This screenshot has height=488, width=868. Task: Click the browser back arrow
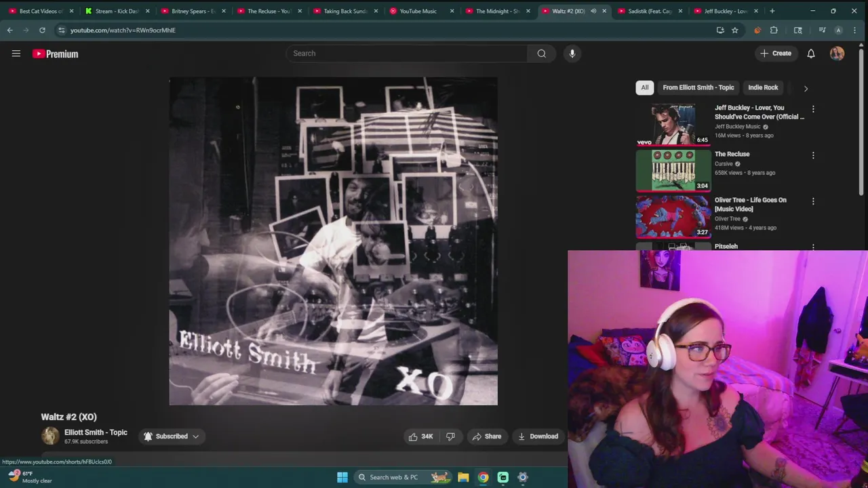click(9, 30)
